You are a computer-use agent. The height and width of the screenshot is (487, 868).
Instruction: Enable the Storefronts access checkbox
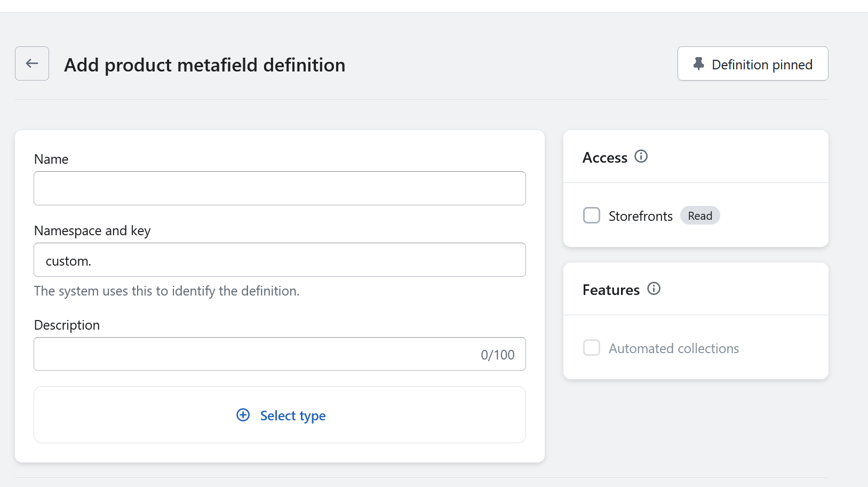[x=592, y=215]
